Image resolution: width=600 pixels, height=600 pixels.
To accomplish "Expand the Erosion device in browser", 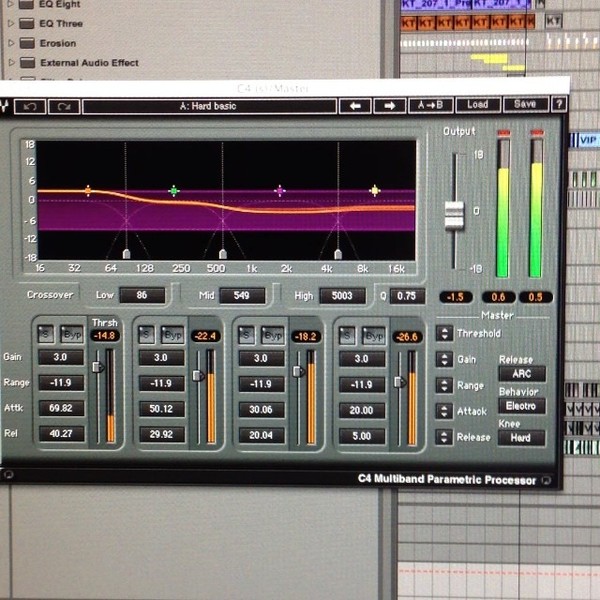I will coord(11,43).
